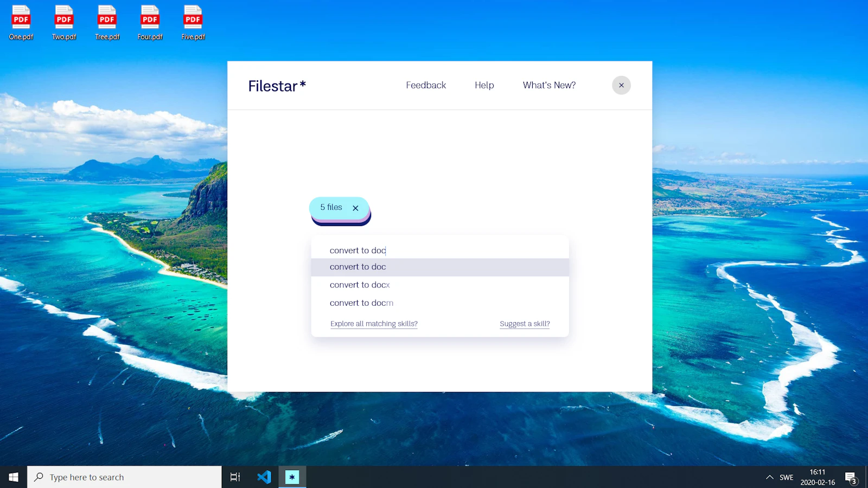868x488 pixels.
Task: Select the Five.pdf desktop file icon
Action: [x=193, y=22]
